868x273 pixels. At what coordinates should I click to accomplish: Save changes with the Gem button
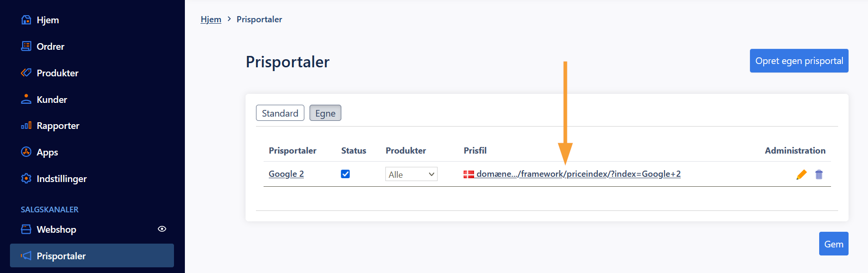click(x=834, y=244)
